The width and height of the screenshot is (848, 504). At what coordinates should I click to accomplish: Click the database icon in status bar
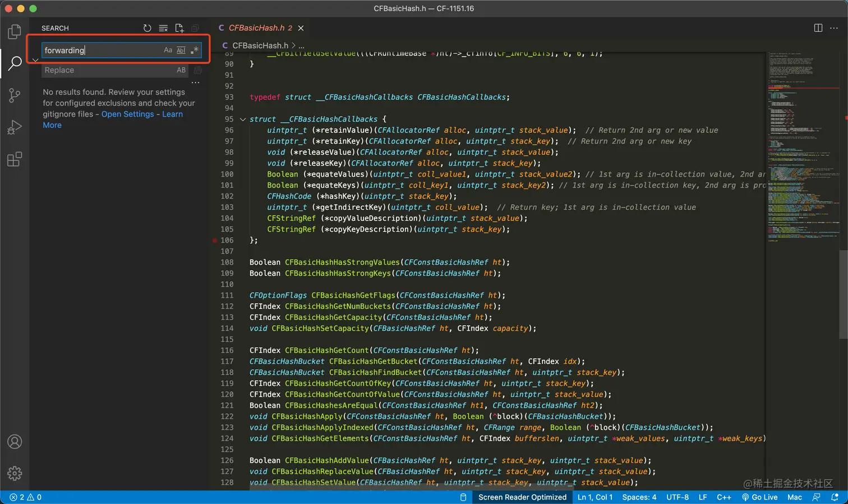(463, 497)
